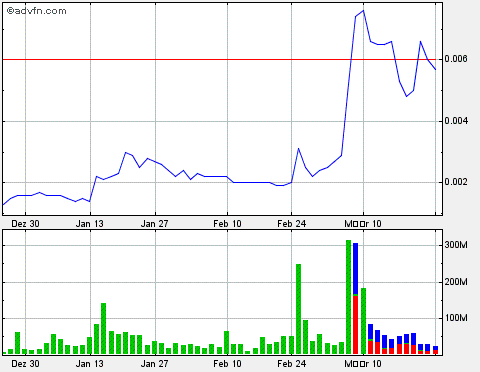Viewport: 480px width, 372px height.
Task: Click the tall blue-and-red volume bar near 300M
Action: coord(356,298)
